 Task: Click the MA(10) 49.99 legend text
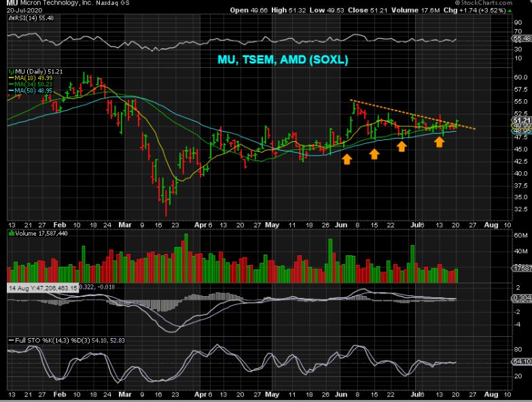click(33, 78)
